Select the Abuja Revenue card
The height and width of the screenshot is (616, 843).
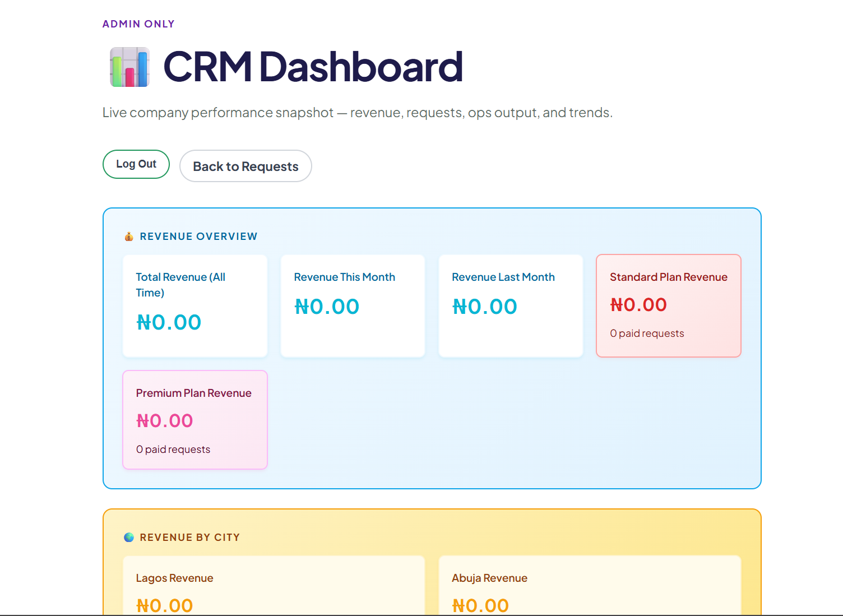coord(590,589)
